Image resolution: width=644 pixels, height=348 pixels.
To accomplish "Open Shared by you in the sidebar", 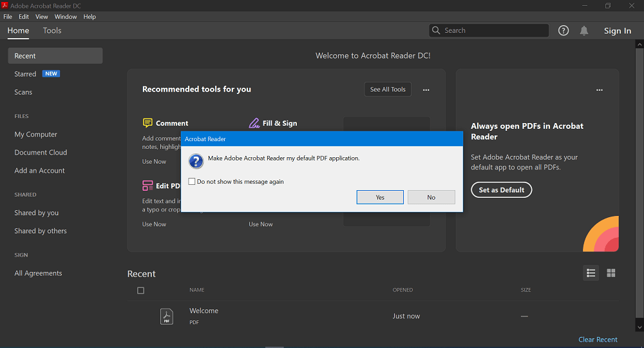I will pyautogui.click(x=37, y=213).
